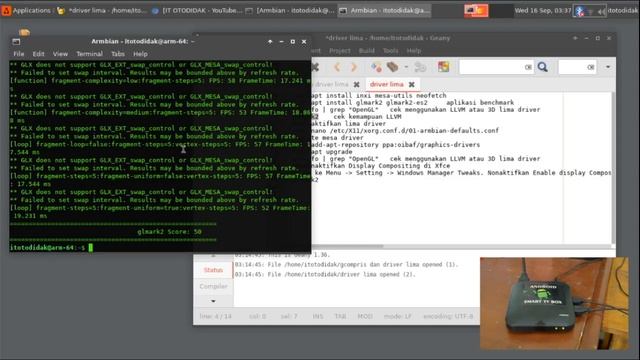Navigate back with the Geany left arrow icon

[x=337, y=67]
